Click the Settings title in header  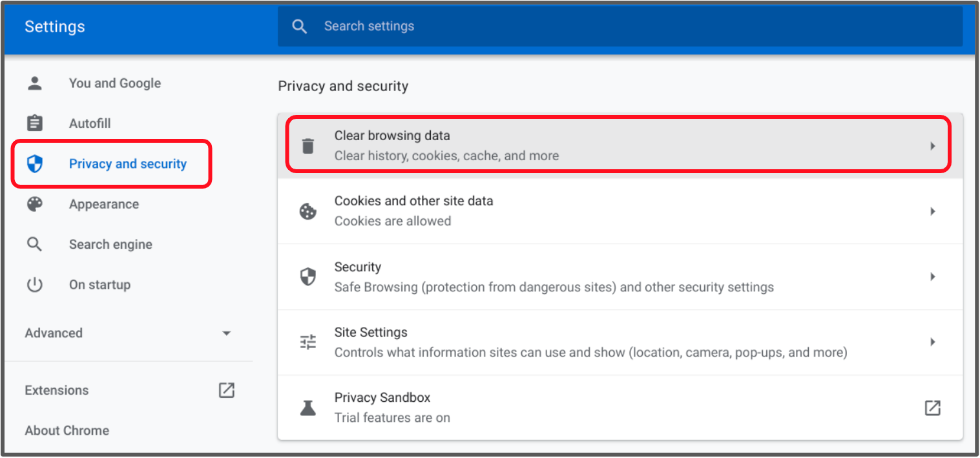[x=55, y=26]
